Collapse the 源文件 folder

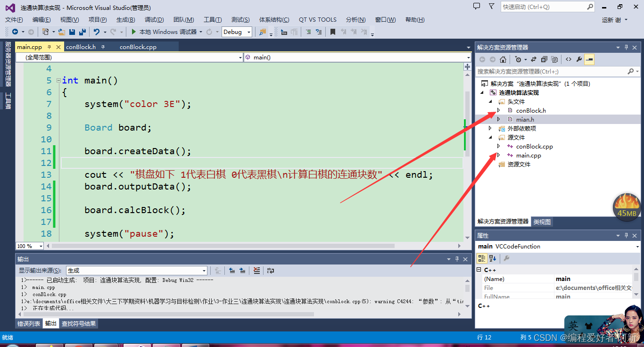click(490, 137)
